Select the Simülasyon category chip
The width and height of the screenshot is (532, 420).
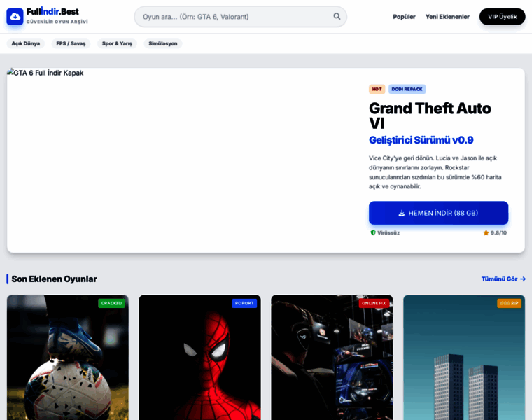(x=163, y=43)
